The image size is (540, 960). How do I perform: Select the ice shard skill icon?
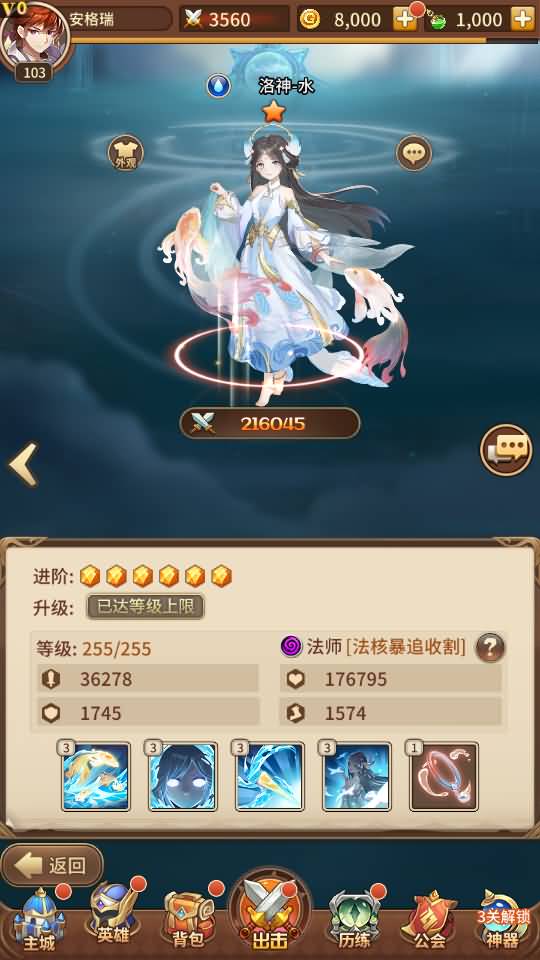(x=270, y=777)
